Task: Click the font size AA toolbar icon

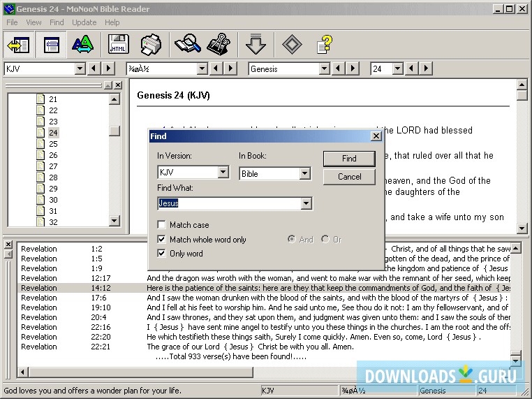Action: click(x=82, y=45)
